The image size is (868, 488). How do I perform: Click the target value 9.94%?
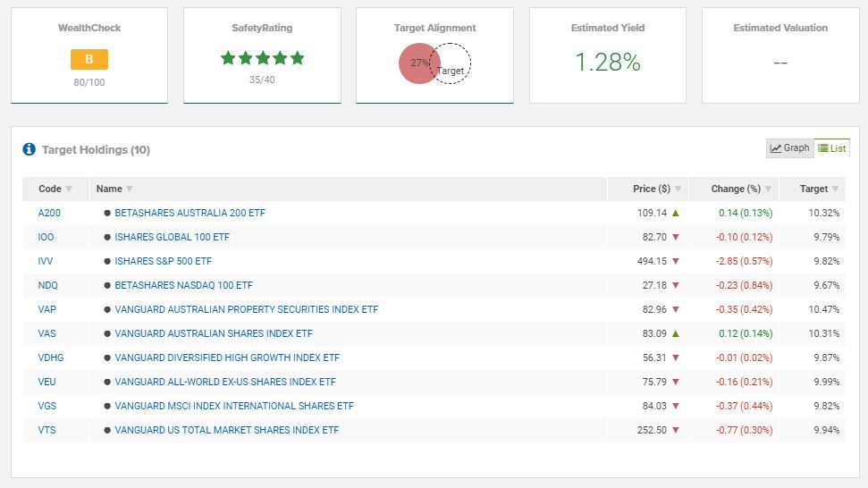pos(827,430)
